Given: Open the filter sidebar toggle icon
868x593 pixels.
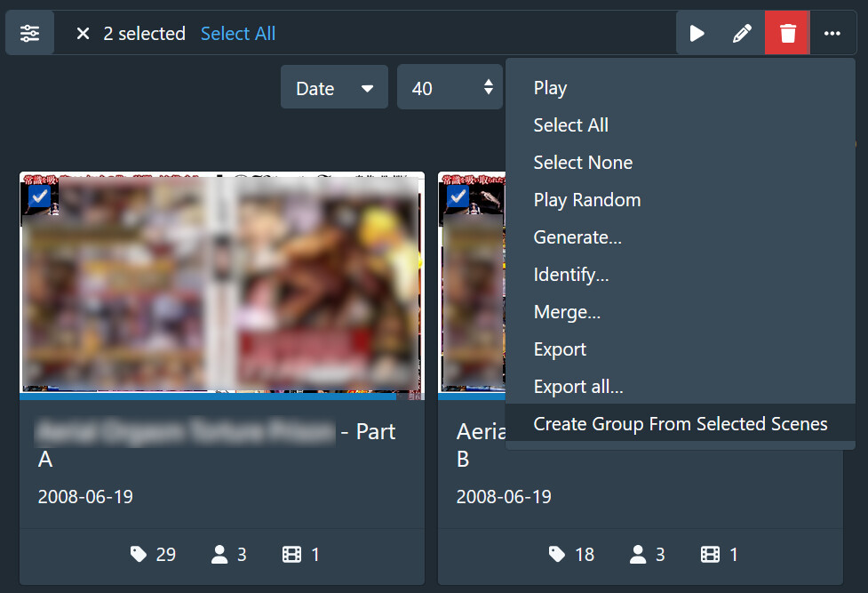Looking at the screenshot, I should tap(29, 34).
